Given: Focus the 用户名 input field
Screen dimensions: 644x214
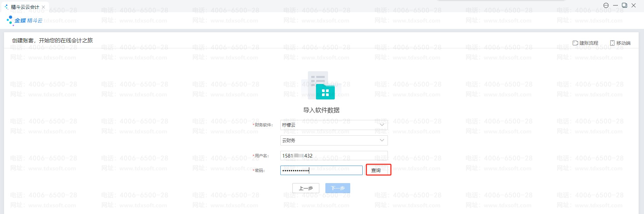Looking at the screenshot, I should click(x=333, y=156).
